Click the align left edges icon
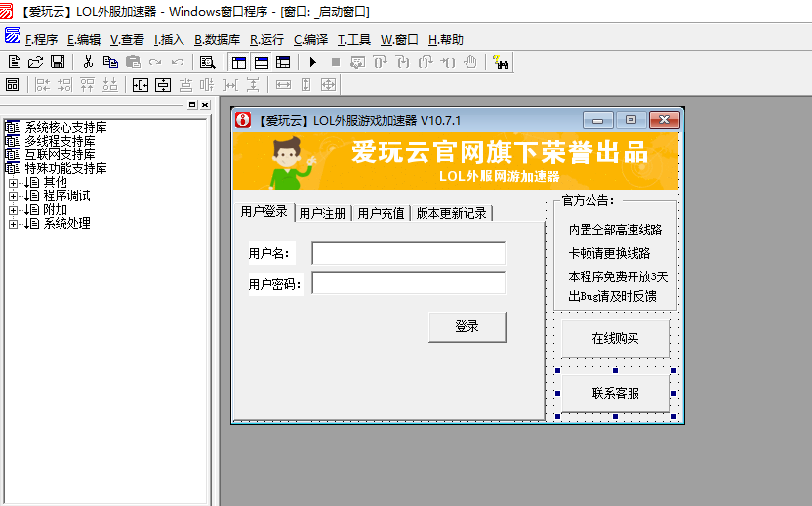This screenshot has width=812, height=506. [43, 85]
